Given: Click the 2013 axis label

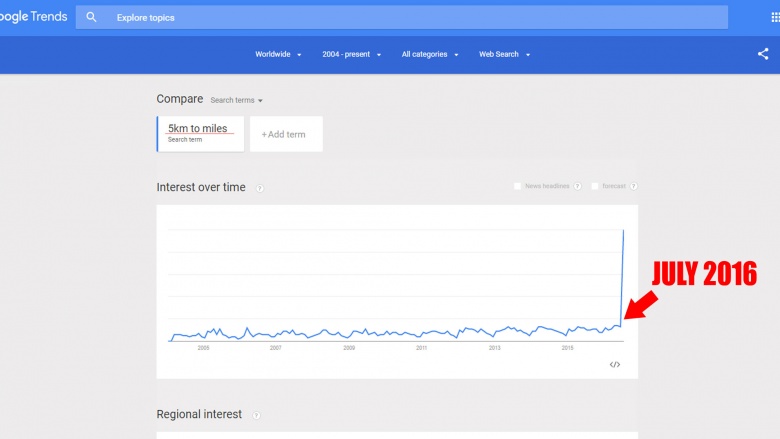Looking at the screenshot, I should coord(494,348).
